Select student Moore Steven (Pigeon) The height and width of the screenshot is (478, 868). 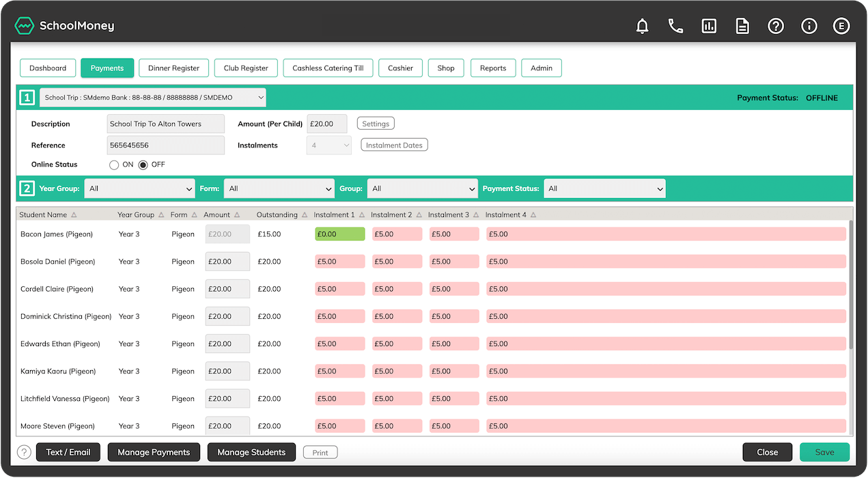point(57,426)
